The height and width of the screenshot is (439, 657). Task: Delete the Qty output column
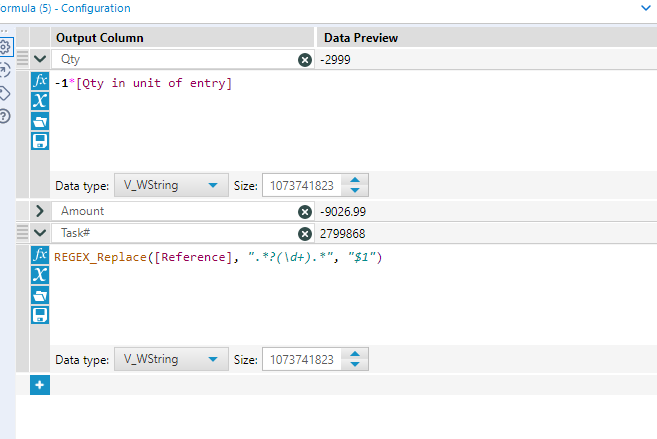[305, 60]
